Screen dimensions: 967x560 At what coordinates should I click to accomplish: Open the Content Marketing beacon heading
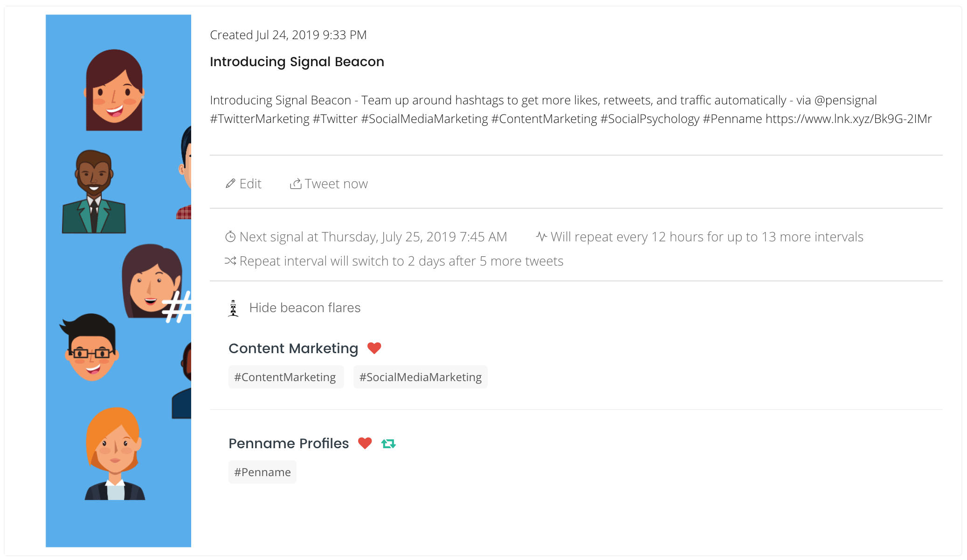(293, 348)
